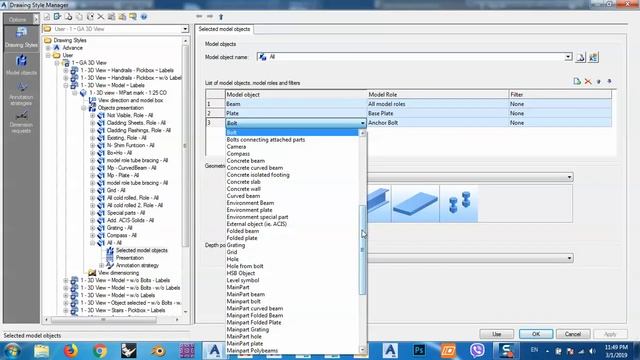The width and height of the screenshot is (640, 360).
Task: Expand the Advance node in the tree
Action: [48, 48]
